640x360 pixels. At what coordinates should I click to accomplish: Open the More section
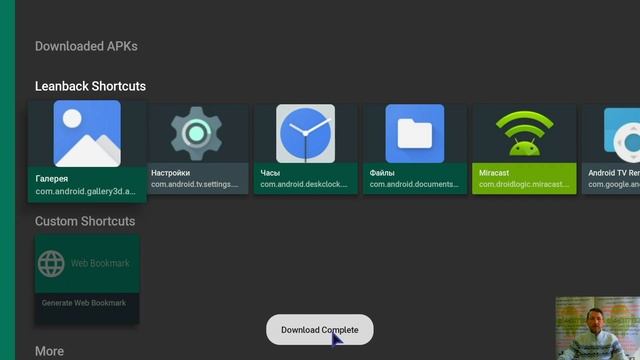coord(49,351)
